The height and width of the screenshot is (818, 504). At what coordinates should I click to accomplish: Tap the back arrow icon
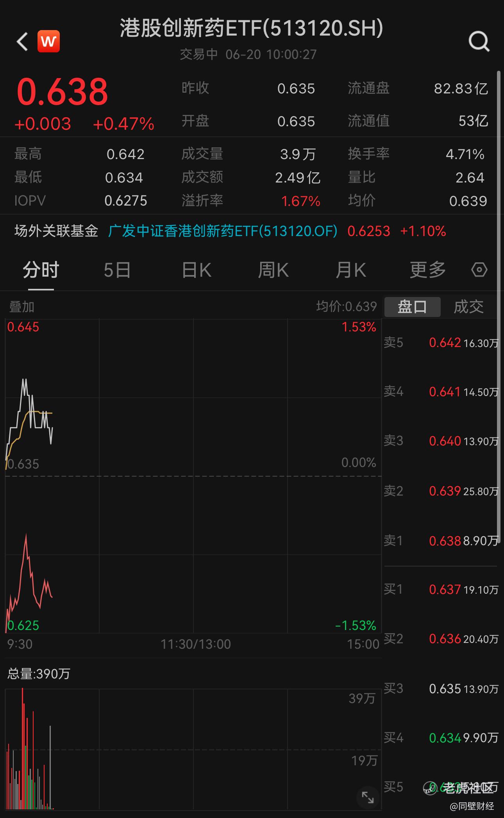click(22, 41)
